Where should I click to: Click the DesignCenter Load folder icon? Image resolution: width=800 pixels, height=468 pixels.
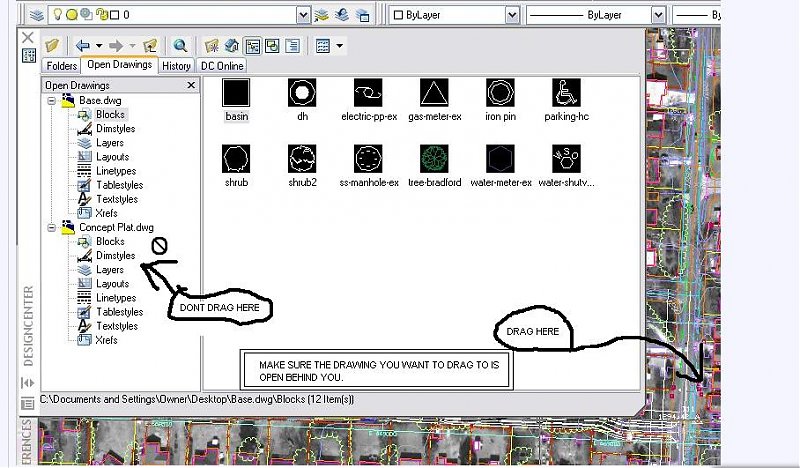(52, 46)
